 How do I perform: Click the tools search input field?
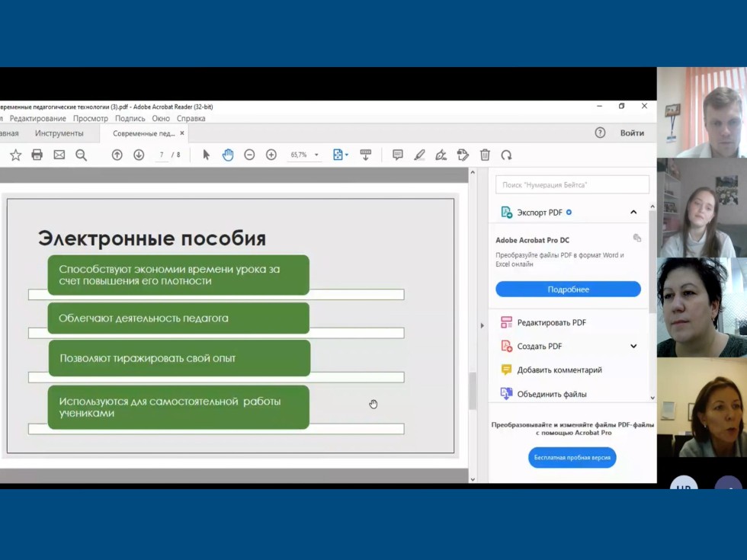coord(572,184)
